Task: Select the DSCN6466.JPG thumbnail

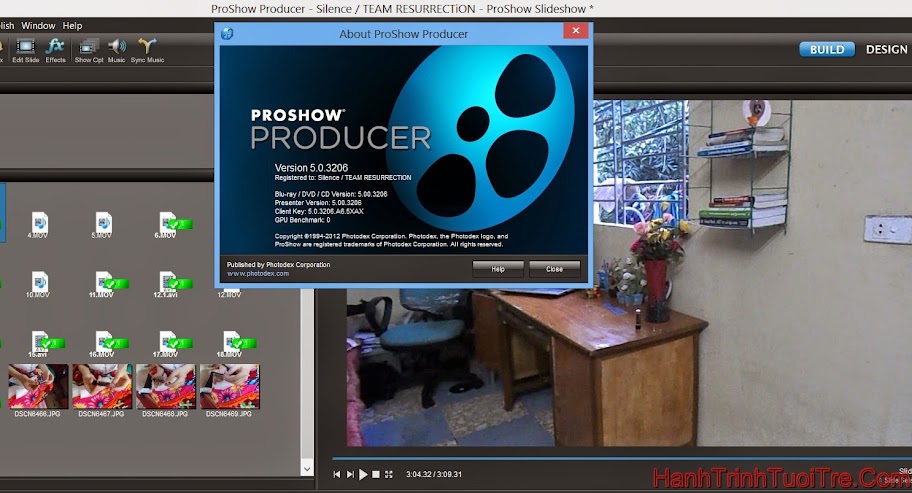Action: (38, 387)
